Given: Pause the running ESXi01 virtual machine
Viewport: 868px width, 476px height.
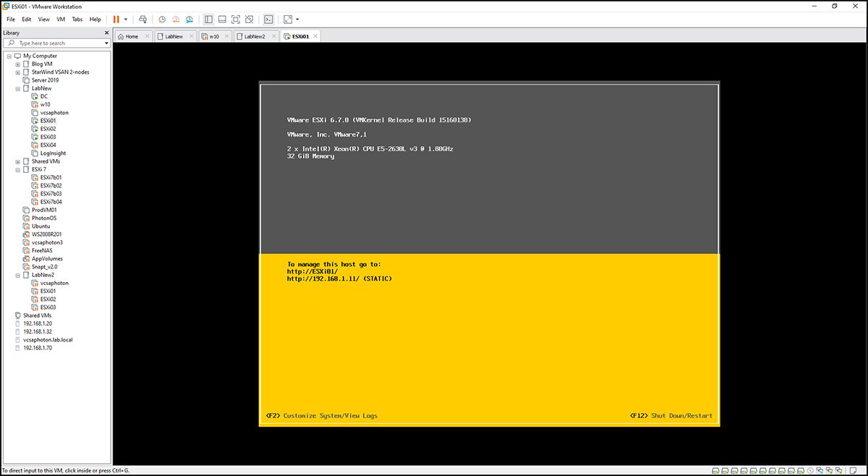Looking at the screenshot, I should (x=116, y=19).
